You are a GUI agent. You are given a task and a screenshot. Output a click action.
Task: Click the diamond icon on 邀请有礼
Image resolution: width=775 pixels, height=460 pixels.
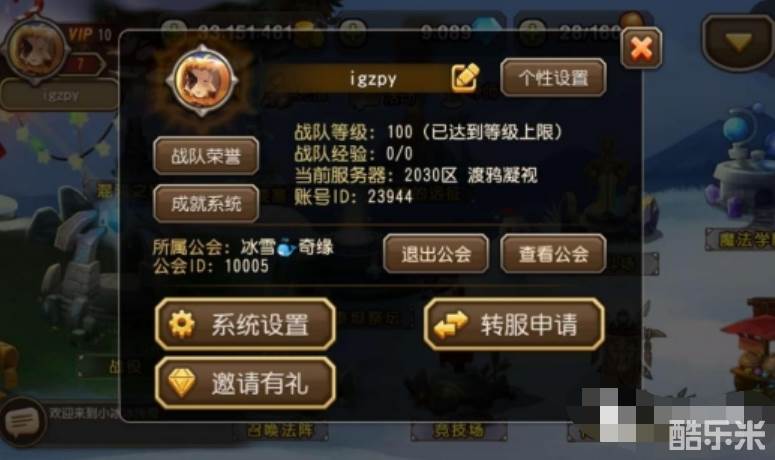click(182, 383)
